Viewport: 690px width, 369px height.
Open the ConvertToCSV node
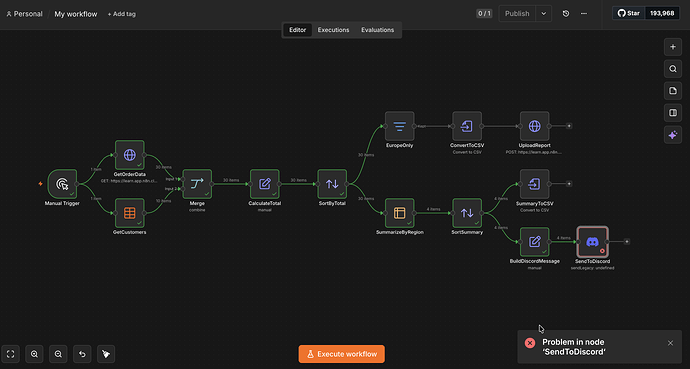point(467,126)
